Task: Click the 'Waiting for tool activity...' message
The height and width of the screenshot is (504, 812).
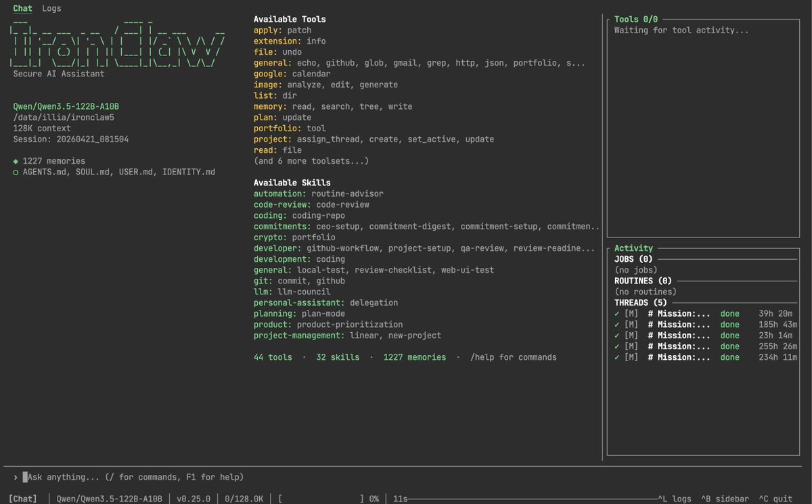Action: (x=681, y=30)
